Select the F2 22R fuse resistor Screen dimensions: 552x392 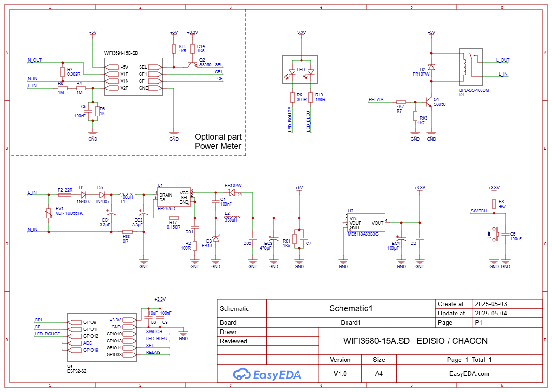[x=65, y=194]
